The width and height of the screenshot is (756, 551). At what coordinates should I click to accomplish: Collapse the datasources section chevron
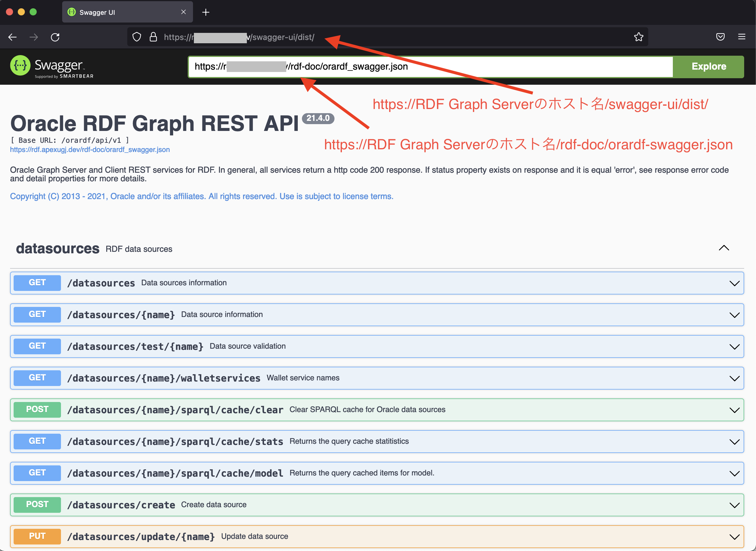(x=724, y=249)
